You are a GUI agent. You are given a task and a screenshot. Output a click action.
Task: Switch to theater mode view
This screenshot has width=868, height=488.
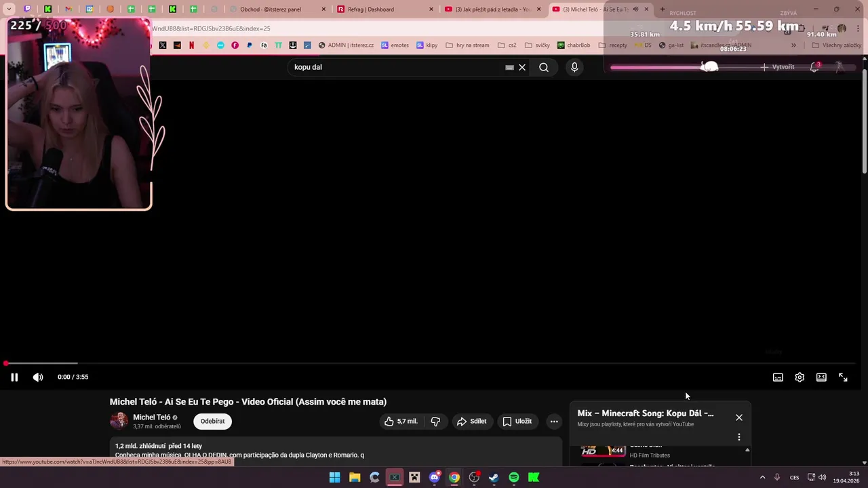(821, 378)
